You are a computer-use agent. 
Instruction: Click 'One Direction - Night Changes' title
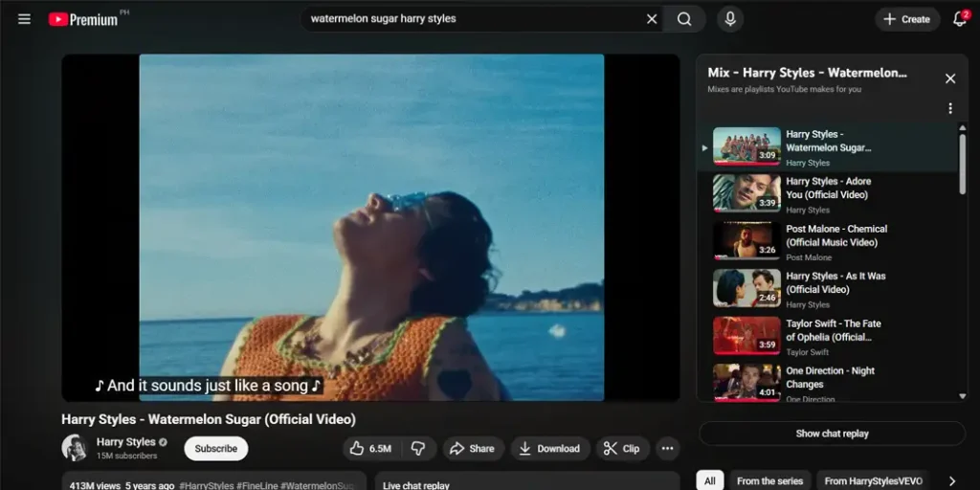pyautogui.click(x=830, y=377)
